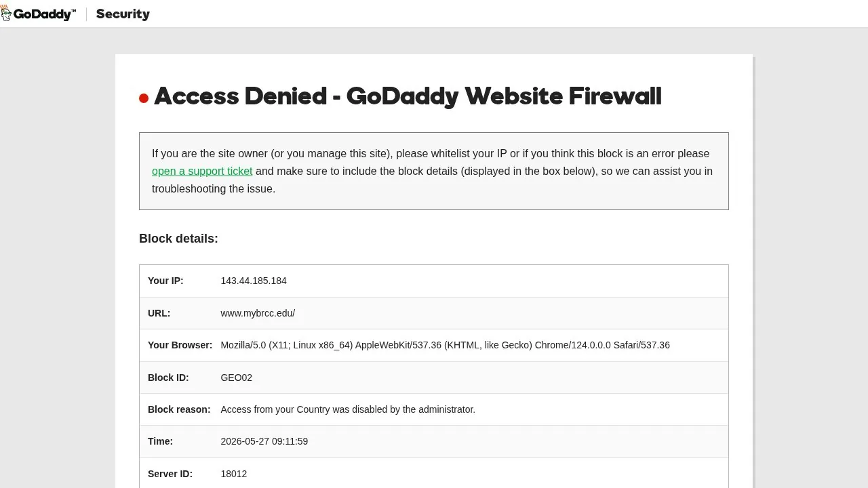The height and width of the screenshot is (488, 868).
Task: Click the 'Time:' row label
Action: [160, 441]
